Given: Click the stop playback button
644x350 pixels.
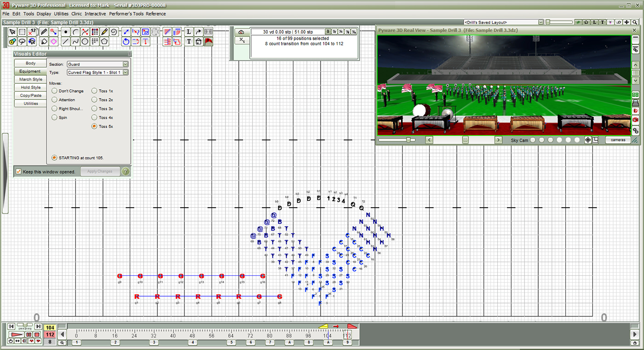Looking at the screenshot, I should (x=37, y=335).
